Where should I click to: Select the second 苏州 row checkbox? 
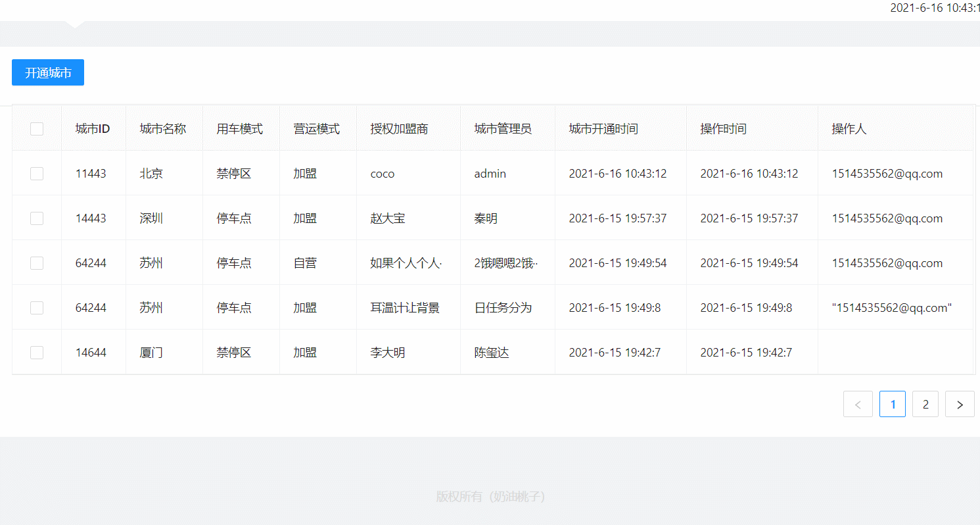click(37, 307)
